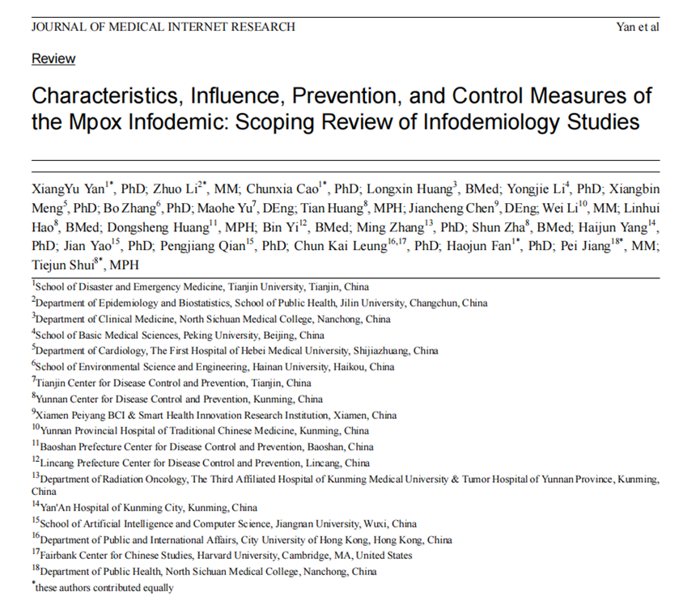Click the Fairbank Center Harvard University affiliation
Screen dimensions: 700x601
tap(226, 556)
